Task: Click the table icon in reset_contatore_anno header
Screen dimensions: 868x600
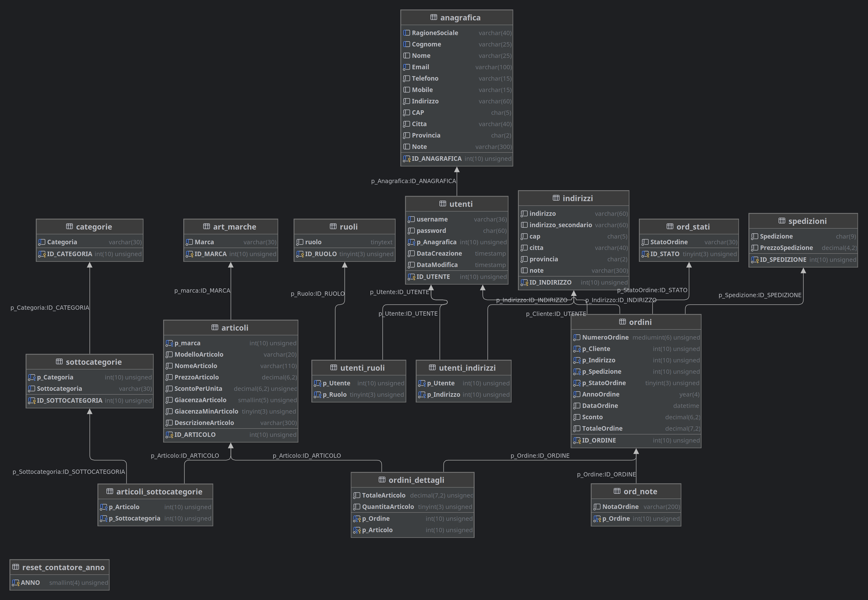Action: tap(16, 567)
